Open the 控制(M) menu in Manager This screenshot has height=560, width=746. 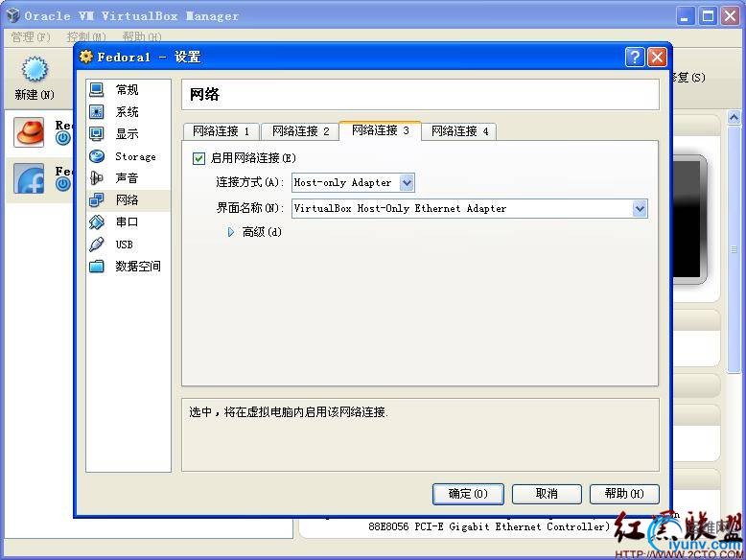(x=86, y=36)
